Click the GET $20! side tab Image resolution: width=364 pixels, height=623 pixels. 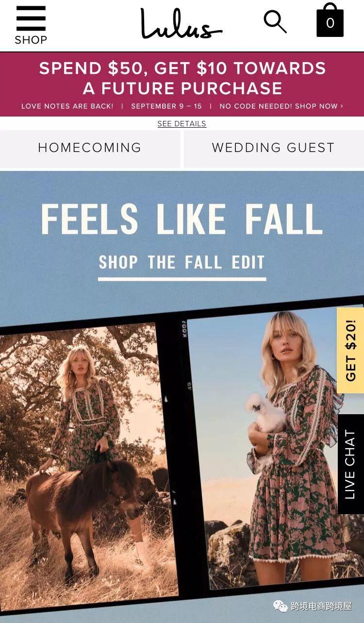pos(350,350)
